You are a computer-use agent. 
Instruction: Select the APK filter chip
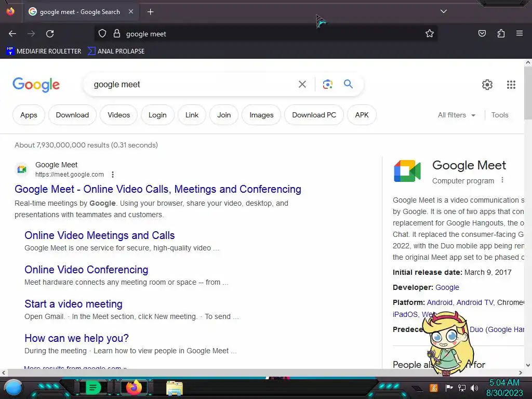(362, 115)
